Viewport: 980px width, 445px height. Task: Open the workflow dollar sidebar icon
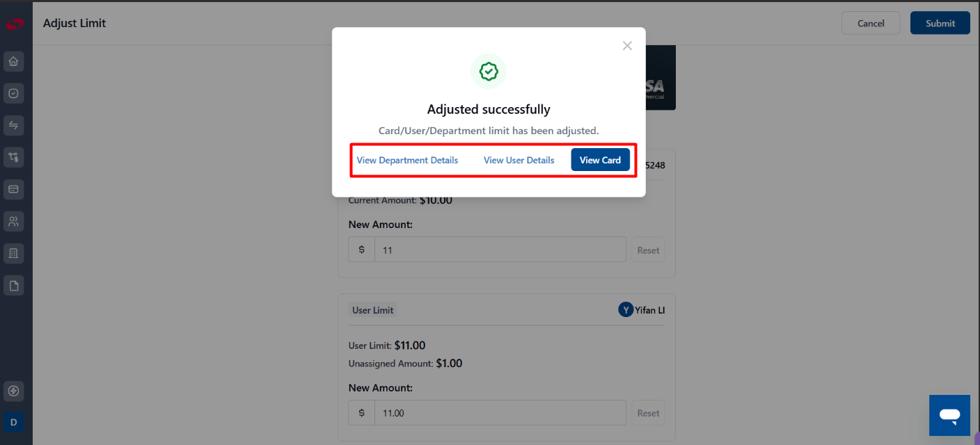(13, 158)
